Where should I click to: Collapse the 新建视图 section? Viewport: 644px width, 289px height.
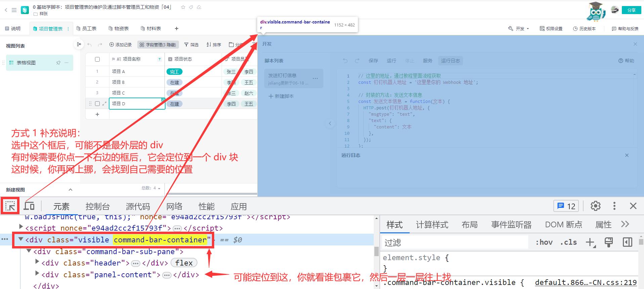click(71, 190)
